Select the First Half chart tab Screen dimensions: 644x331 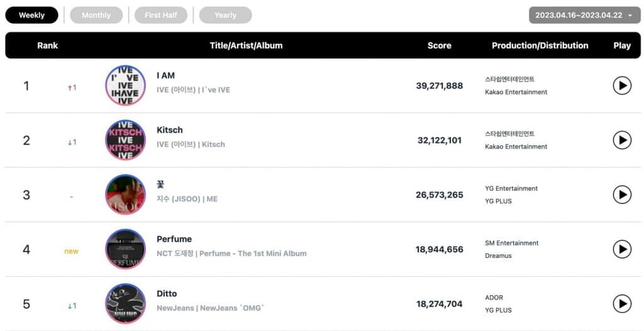pos(160,15)
